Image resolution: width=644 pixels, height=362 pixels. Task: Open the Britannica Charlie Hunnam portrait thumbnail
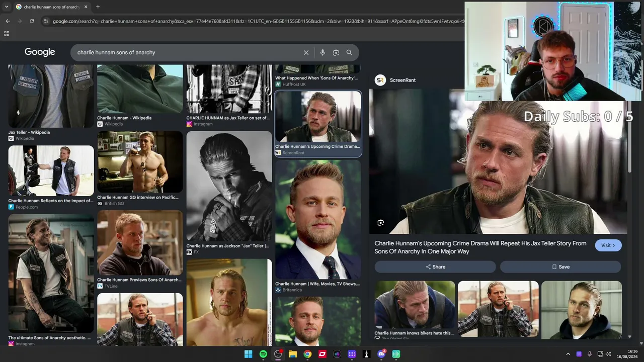318,220
